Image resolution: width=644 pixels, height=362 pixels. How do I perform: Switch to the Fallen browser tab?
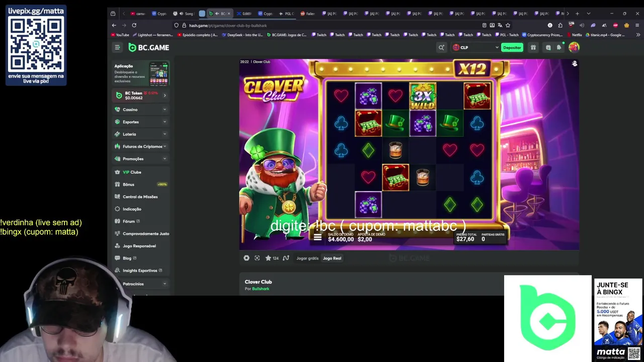308,14
